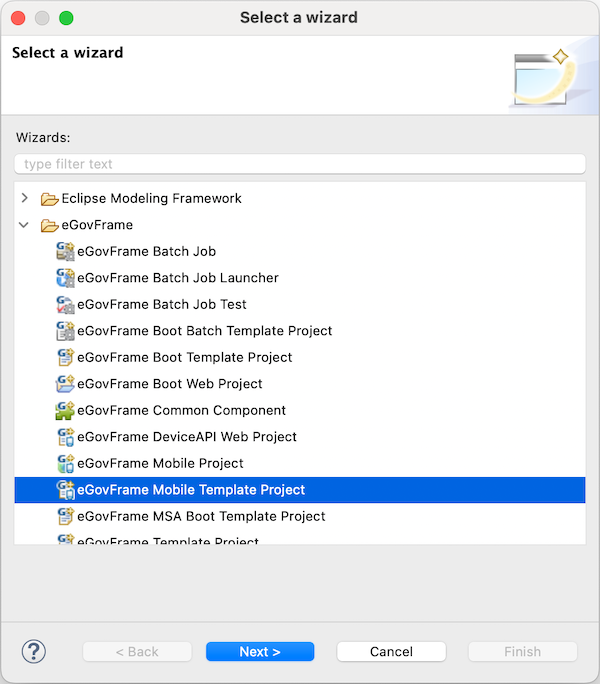Focus the type filter text field
Image resolution: width=600 pixels, height=684 pixels.
pos(300,164)
